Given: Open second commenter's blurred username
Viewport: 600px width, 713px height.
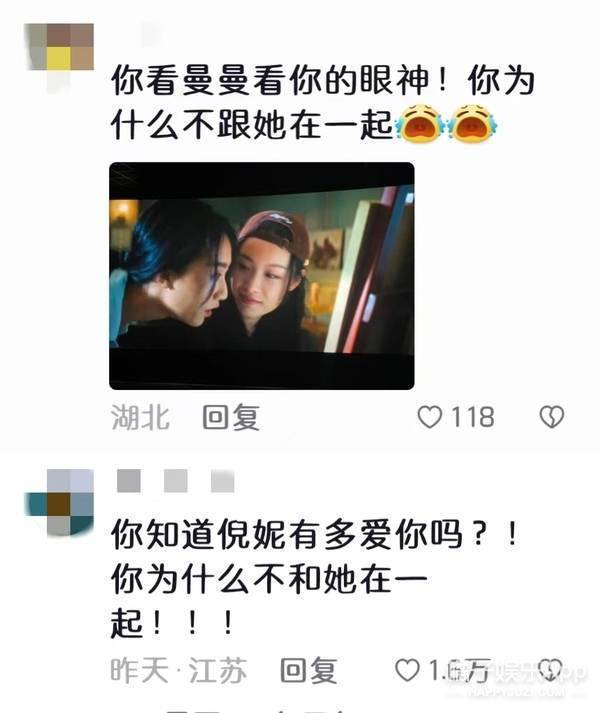Looking at the screenshot, I should 176,481.
